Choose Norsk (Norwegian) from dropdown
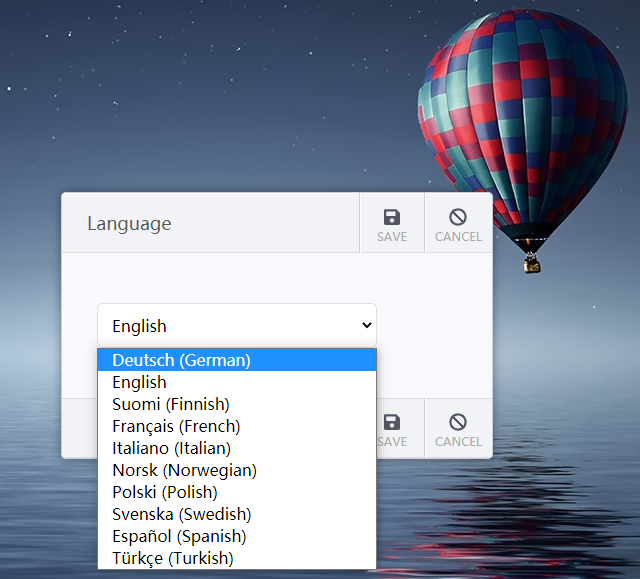Viewport: 640px width, 579px height. click(237, 470)
